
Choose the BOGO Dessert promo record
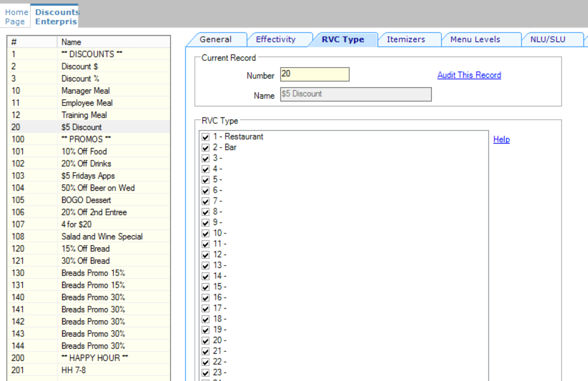[86, 200]
